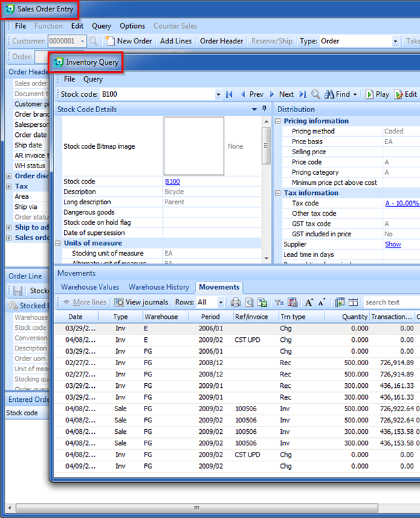
Task: Open the Stock code combo box dropdown
Action: 218,95
